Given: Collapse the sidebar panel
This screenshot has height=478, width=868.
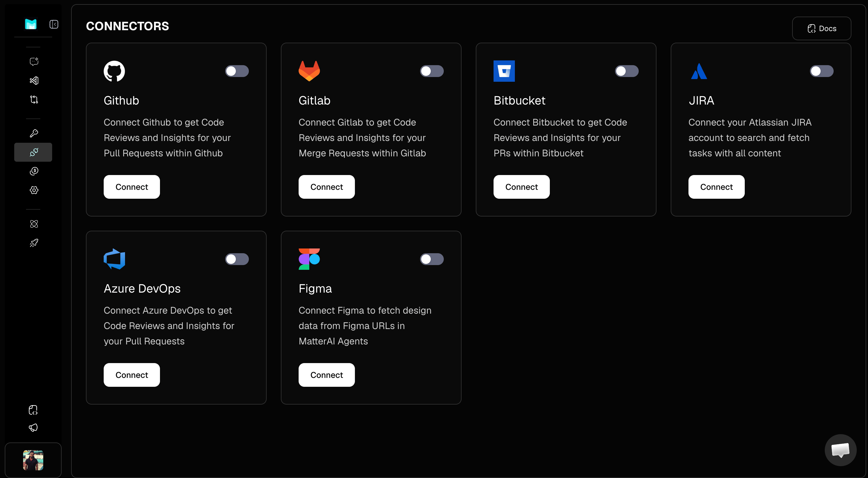Looking at the screenshot, I should [54, 24].
